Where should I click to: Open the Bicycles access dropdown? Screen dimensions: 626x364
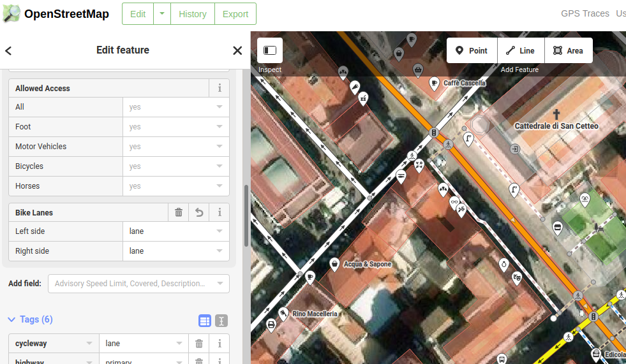(x=219, y=166)
